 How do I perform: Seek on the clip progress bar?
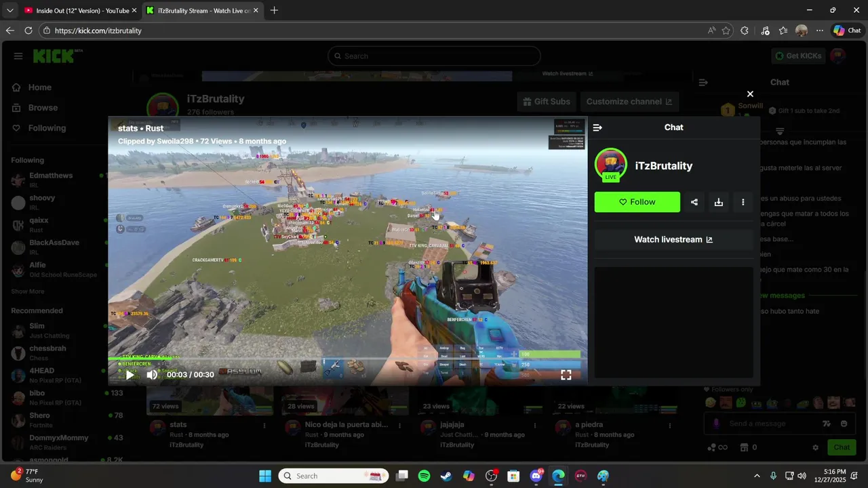[x=347, y=359]
